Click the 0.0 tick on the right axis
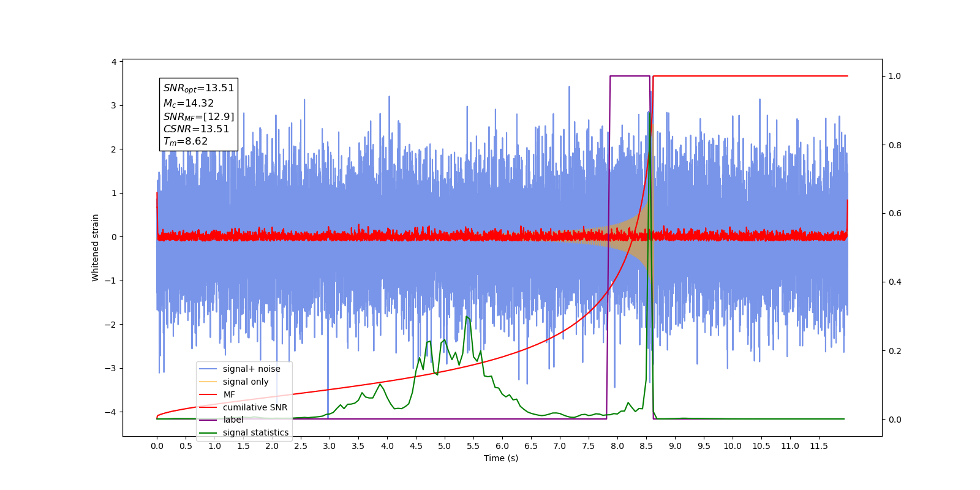 click(x=895, y=420)
